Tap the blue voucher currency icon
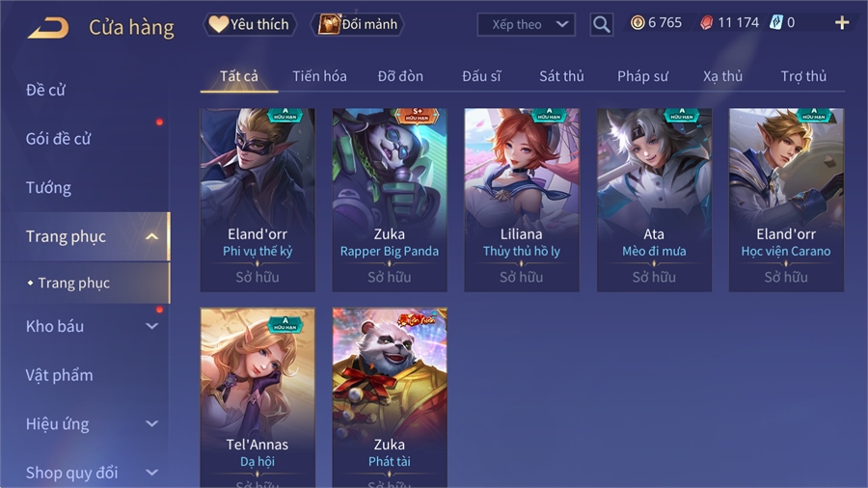The width and height of the screenshot is (868, 488). [776, 23]
